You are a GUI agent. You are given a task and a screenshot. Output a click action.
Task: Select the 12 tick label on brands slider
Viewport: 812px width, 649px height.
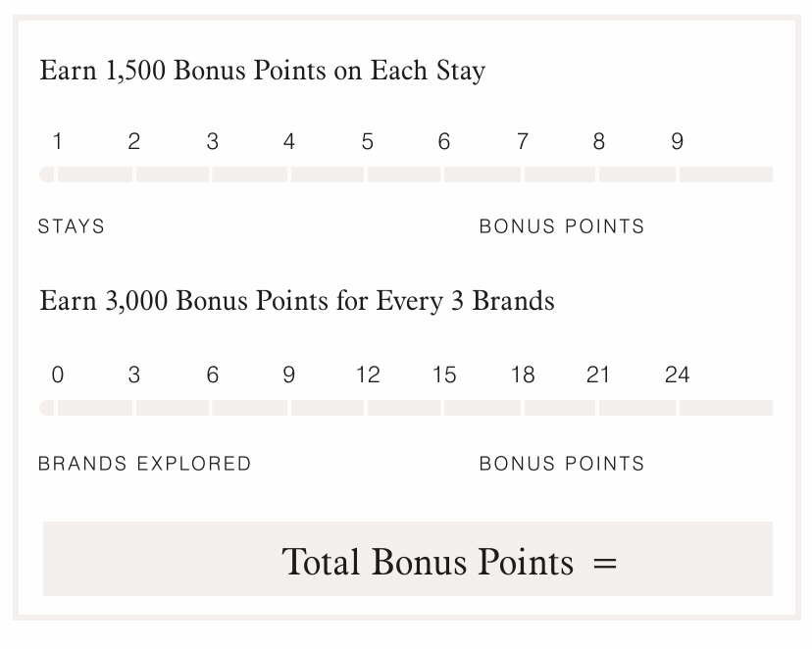click(x=368, y=375)
